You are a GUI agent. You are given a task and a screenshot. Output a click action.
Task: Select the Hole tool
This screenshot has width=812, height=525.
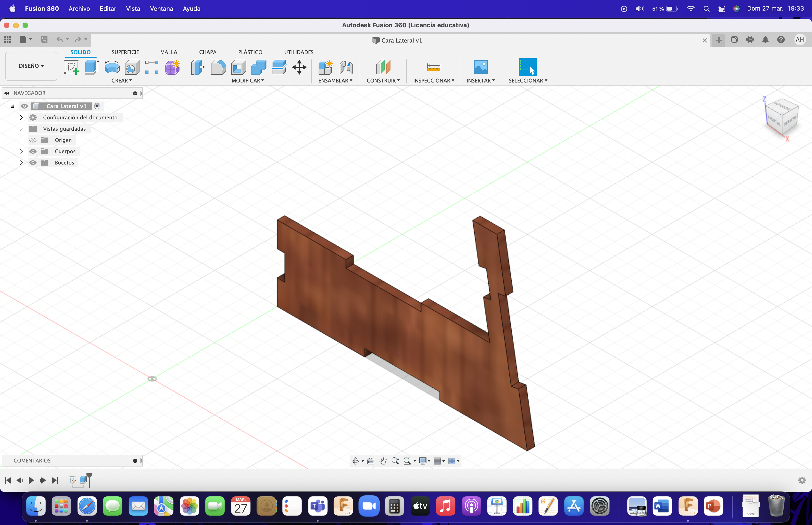(x=132, y=67)
